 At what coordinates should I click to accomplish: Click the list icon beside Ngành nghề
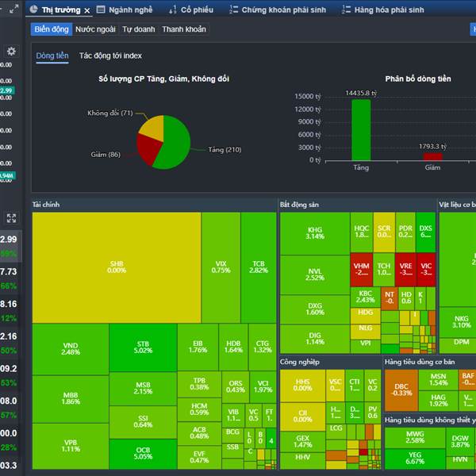tap(101, 10)
